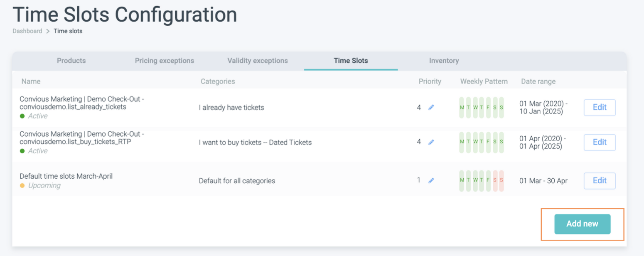The image size is (644, 256).
Task: Switch to Pricing exceptions tab
Action: click(165, 61)
